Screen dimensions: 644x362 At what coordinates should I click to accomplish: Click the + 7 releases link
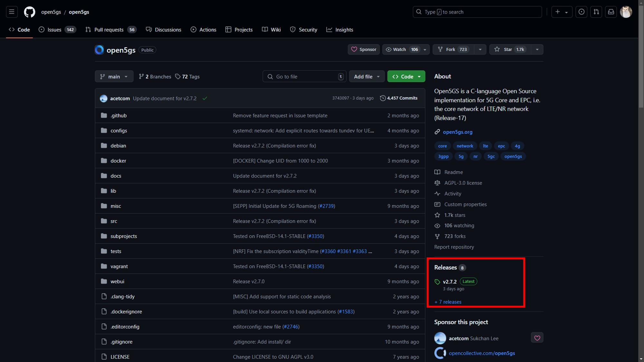click(x=448, y=302)
